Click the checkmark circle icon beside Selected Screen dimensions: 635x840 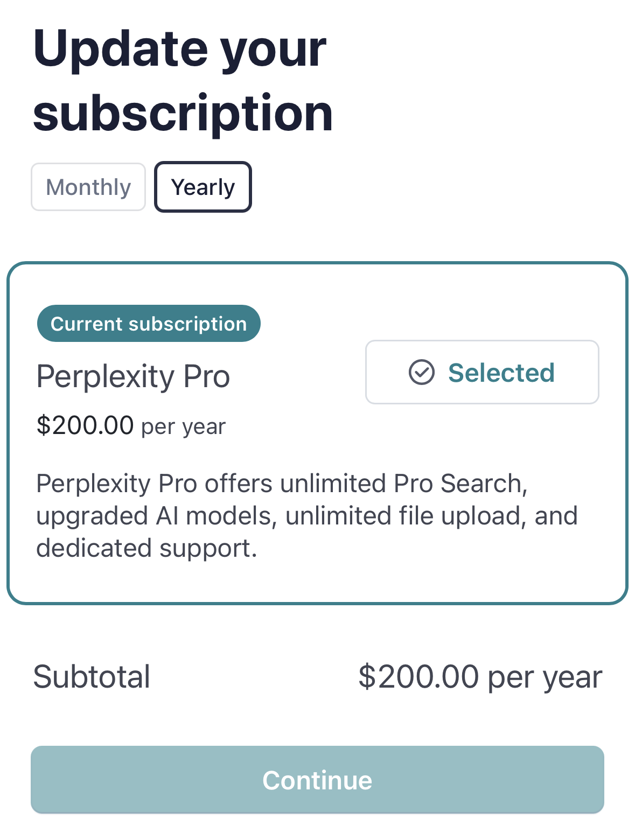click(421, 372)
